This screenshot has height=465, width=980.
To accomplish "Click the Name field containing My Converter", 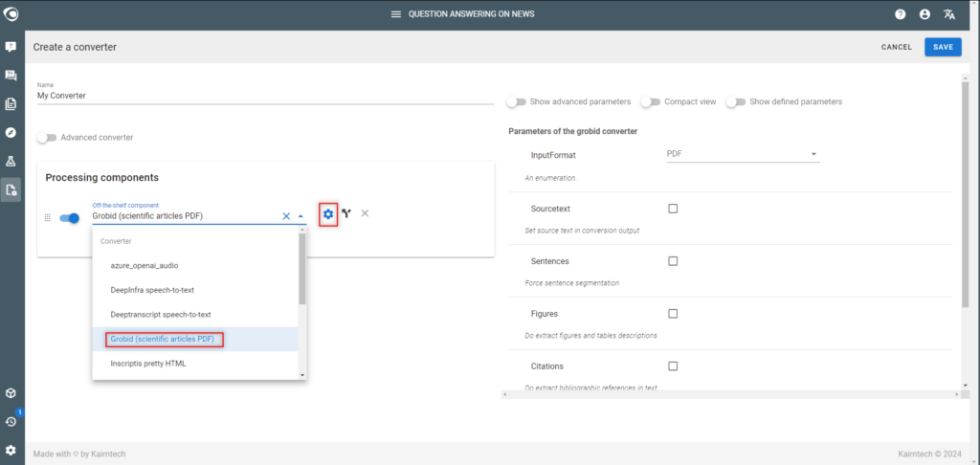I will click(266, 97).
